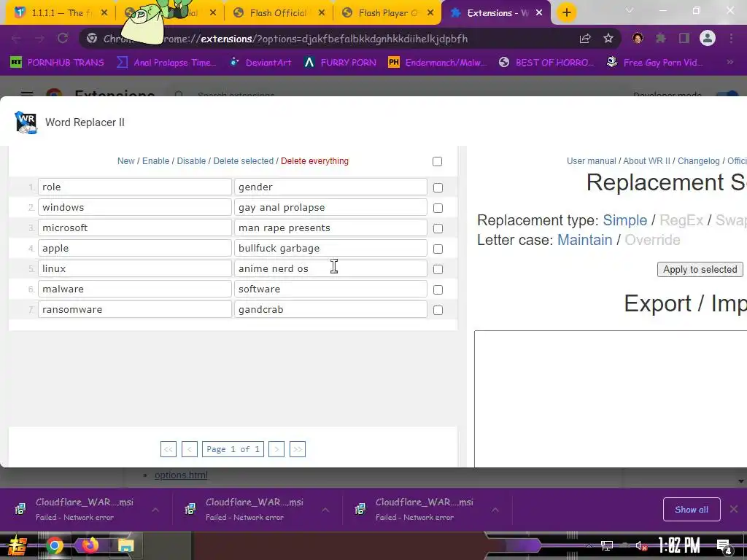This screenshot has width=747, height=560.
Task: Toggle the select-all checkbox in header
Action: (438, 161)
